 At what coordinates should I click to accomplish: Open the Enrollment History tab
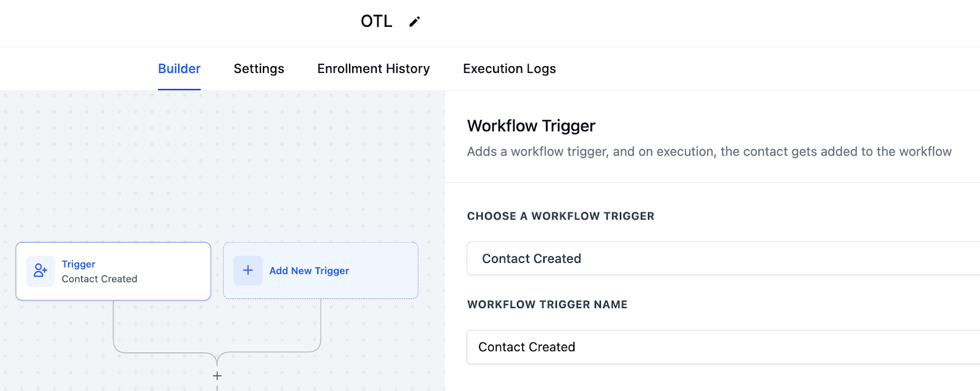[x=374, y=69]
